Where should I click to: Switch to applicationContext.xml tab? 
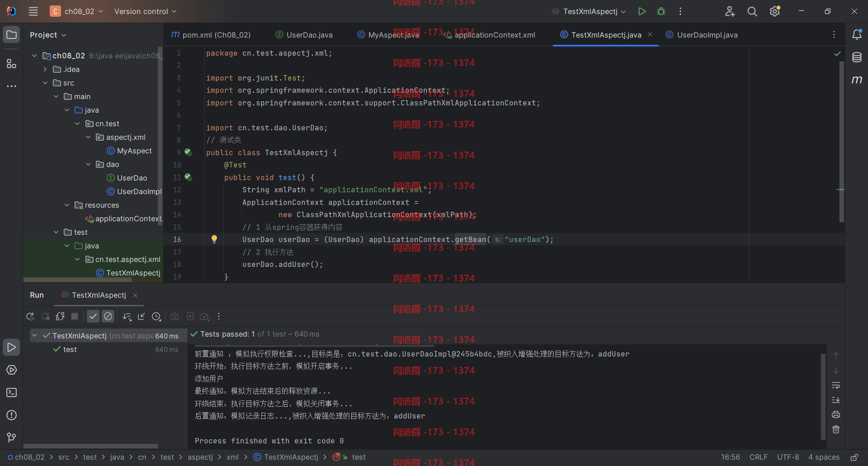pyautogui.click(x=489, y=35)
